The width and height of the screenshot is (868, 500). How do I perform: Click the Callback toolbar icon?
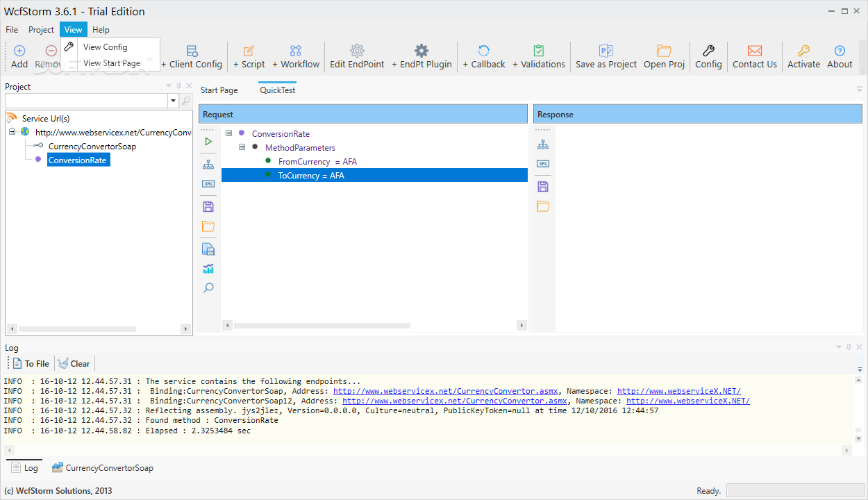(484, 56)
